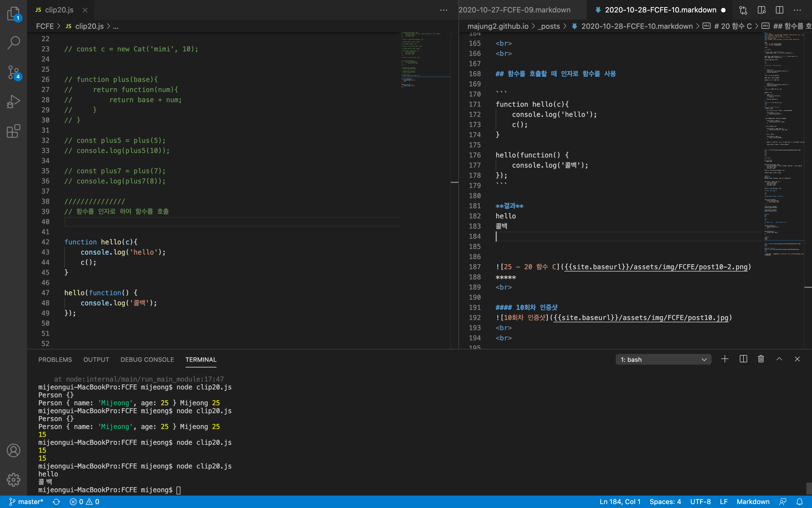Image resolution: width=812 pixels, height=508 pixels.
Task: Create a new terminal with plus icon
Action: pos(725,359)
